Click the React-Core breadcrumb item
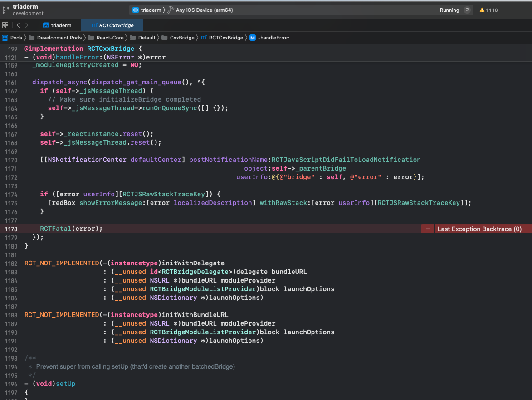 pos(109,38)
